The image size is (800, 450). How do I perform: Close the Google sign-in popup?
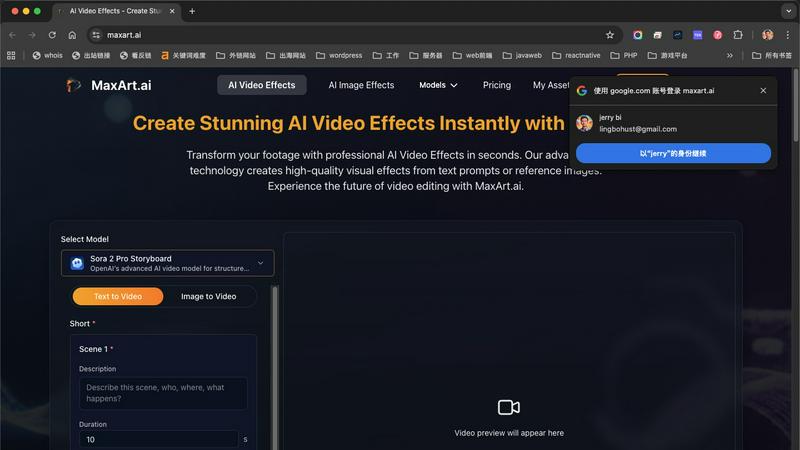tap(763, 90)
